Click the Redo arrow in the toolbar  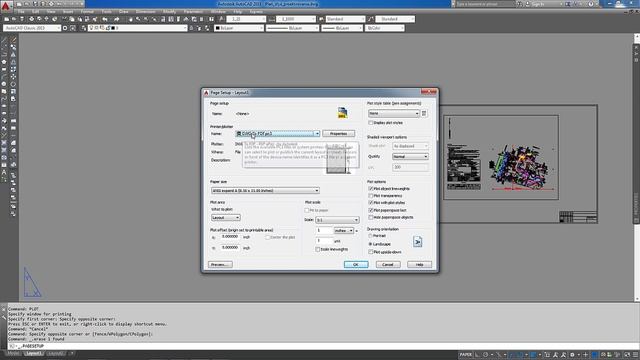pyautogui.click(x=116, y=19)
